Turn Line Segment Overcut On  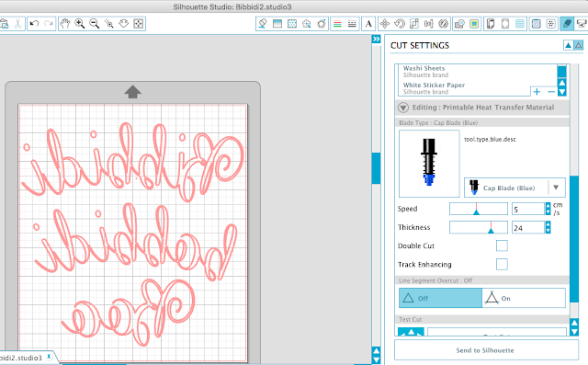tap(524, 298)
